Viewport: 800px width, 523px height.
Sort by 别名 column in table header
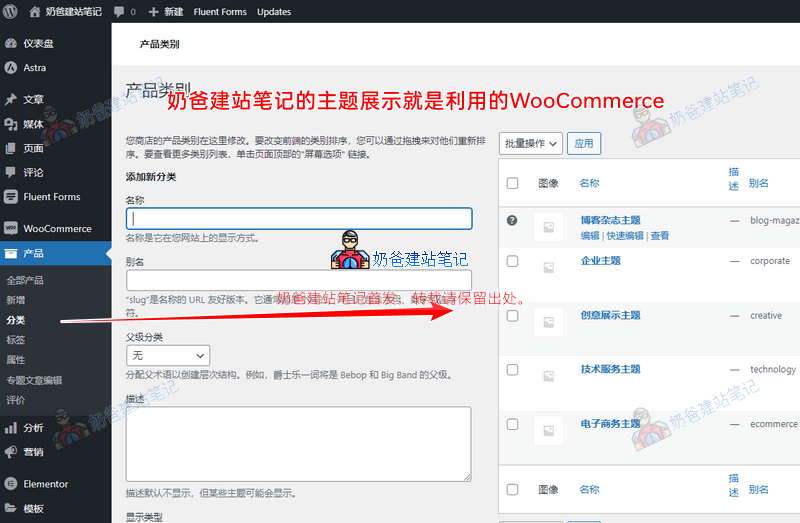759,183
